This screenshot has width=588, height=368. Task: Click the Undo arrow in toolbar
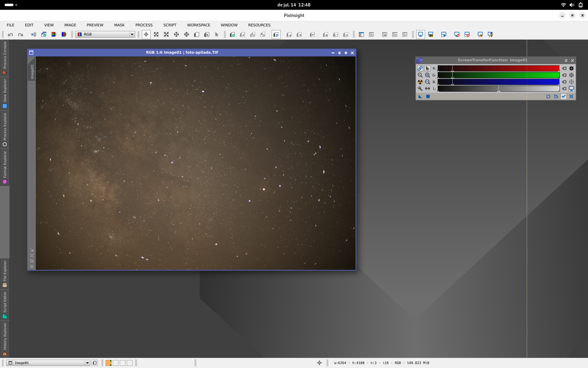[10, 34]
